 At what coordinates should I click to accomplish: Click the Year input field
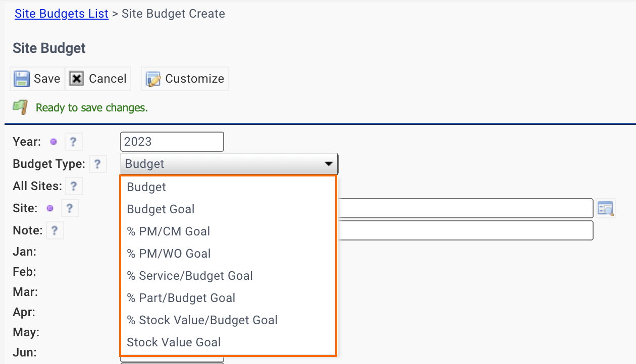pyautogui.click(x=172, y=142)
